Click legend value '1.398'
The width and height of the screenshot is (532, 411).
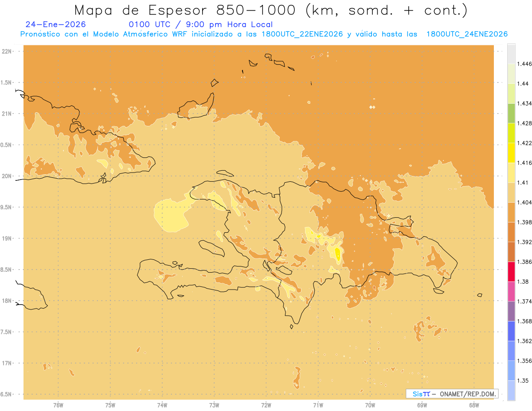pos(524,222)
